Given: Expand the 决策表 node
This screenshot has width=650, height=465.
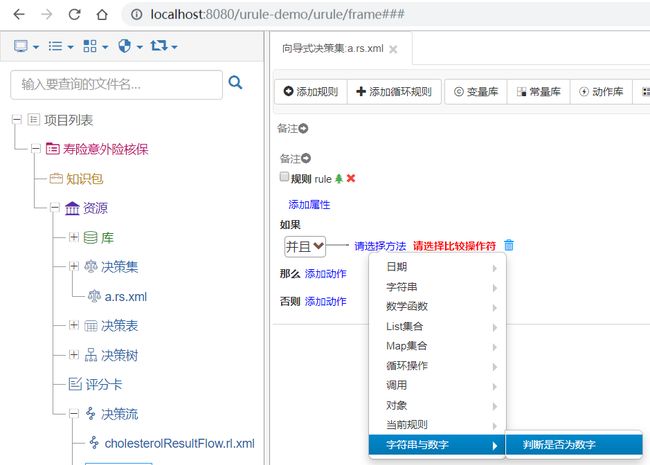Looking at the screenshot, I should (x=74, y=325).
